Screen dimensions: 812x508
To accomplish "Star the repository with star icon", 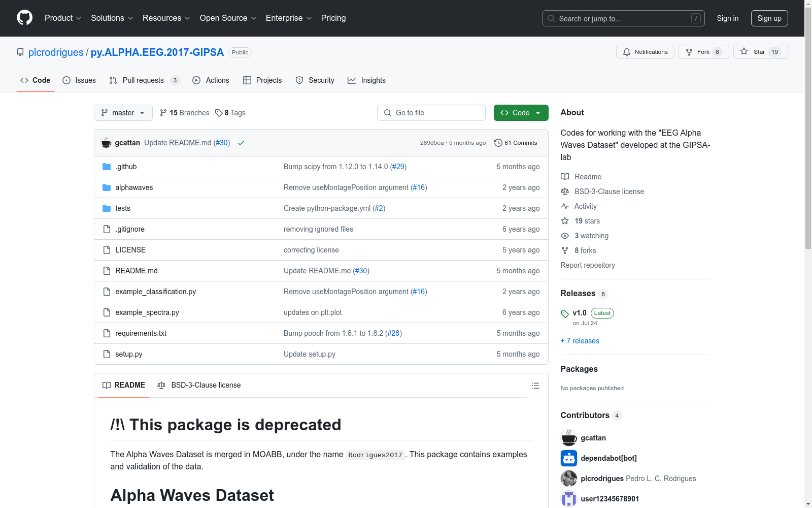I will [x=744, y=51].
